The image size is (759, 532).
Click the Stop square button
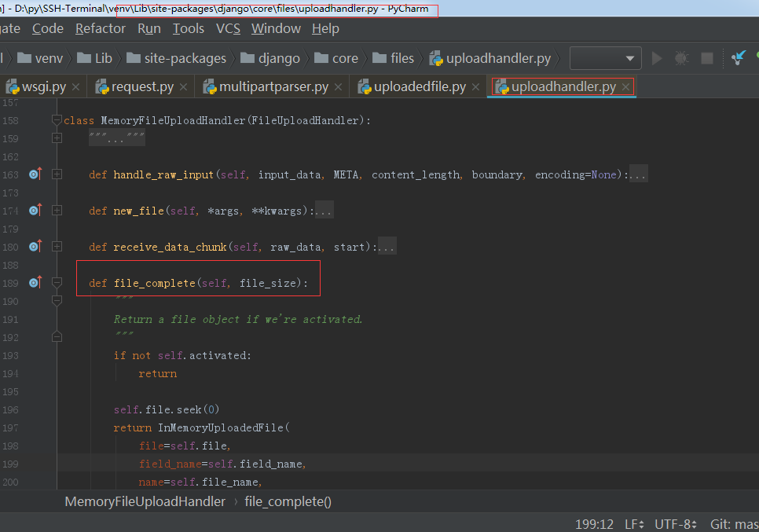(706, 59)
